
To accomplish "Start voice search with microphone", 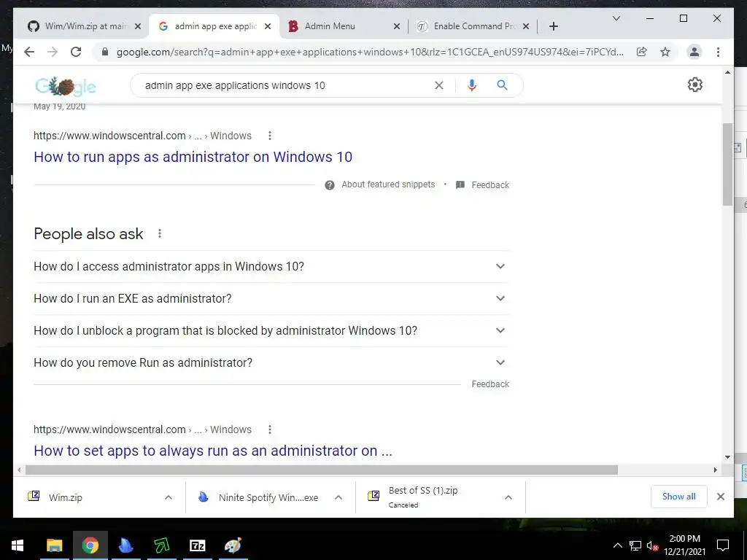I will [x=472, y=85].
